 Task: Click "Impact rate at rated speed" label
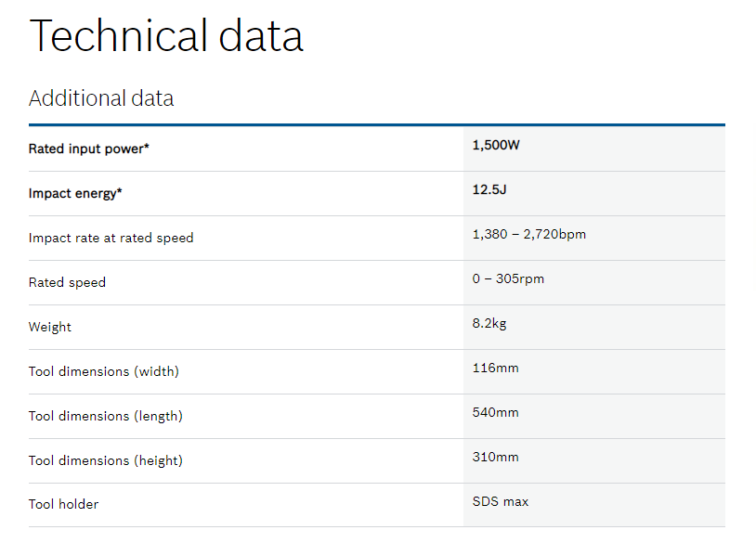pyautogui.click(x=111, y=238)
